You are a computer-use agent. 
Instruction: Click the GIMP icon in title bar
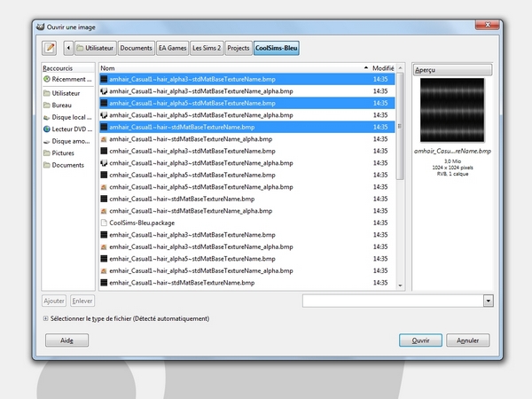pos(41,27)
